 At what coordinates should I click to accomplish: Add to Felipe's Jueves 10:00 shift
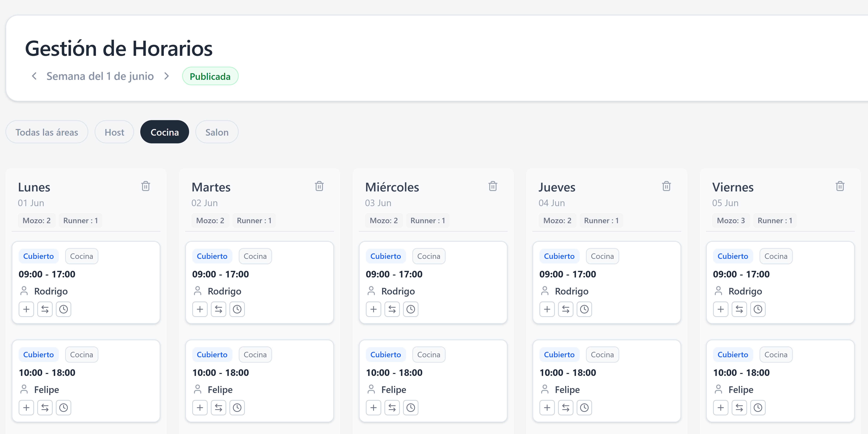point(547,407)
